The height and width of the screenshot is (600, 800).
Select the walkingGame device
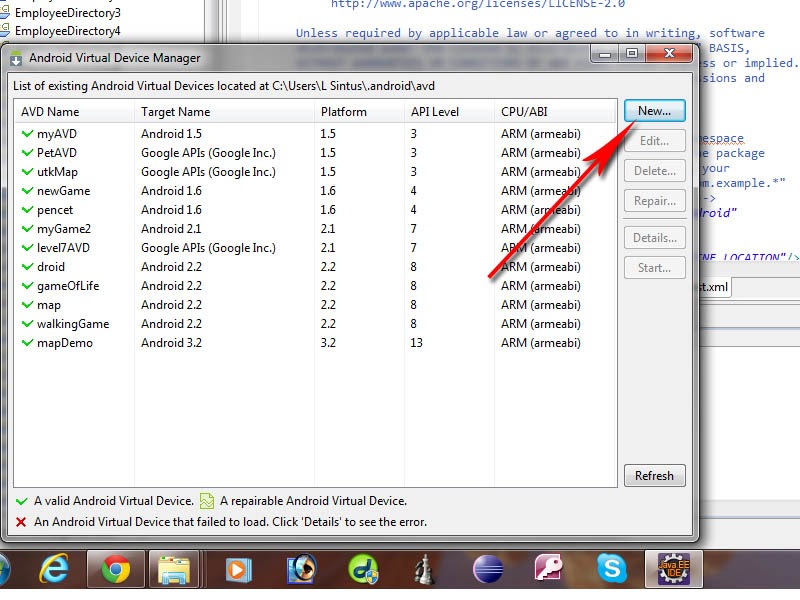click(x=315, y=324)
